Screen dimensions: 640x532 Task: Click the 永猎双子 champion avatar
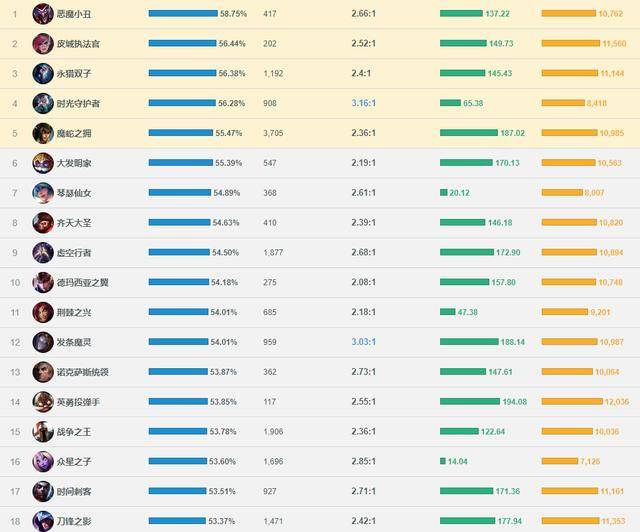click(43, 73)
